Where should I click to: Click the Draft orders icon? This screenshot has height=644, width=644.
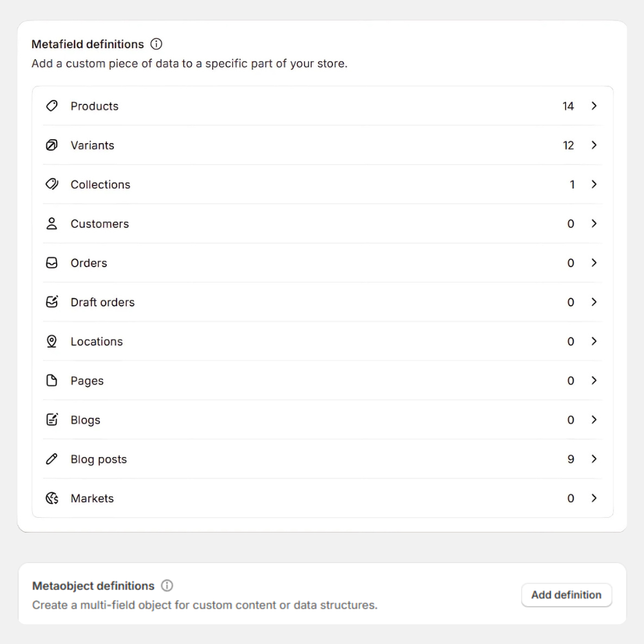tap(52, 302)
